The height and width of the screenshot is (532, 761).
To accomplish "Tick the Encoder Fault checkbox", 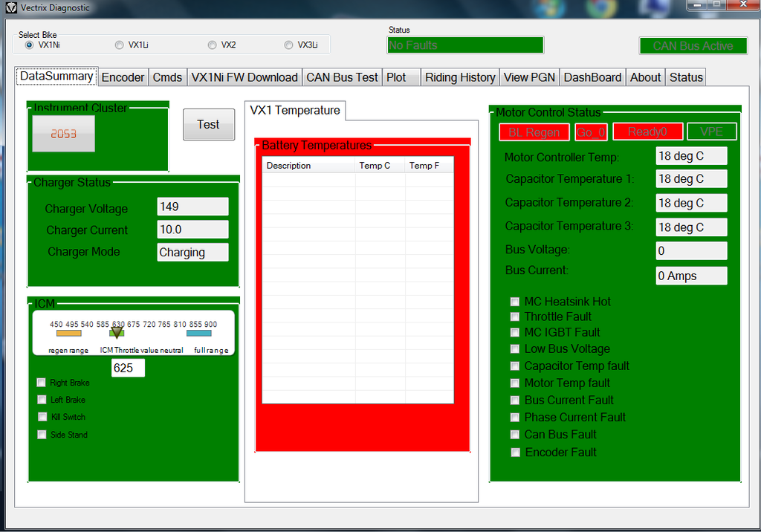I will [x=516, y=453].
